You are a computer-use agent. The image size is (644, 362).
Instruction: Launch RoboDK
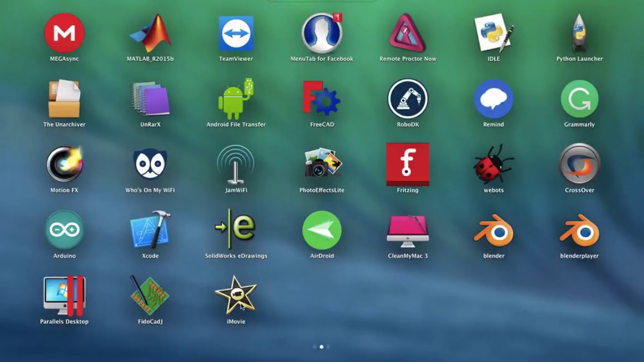coord(408,99)
